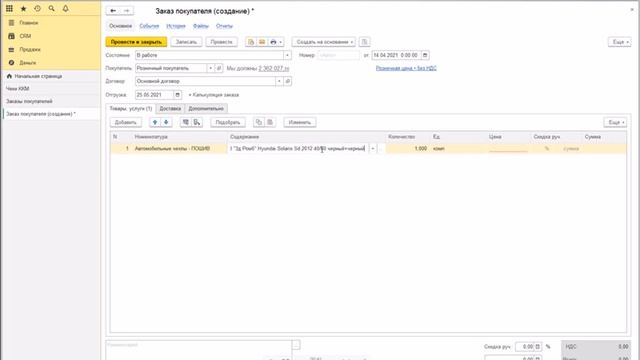The image size is (640, 360).
Task: Switch to the История tab
Action: coord(176,26)
